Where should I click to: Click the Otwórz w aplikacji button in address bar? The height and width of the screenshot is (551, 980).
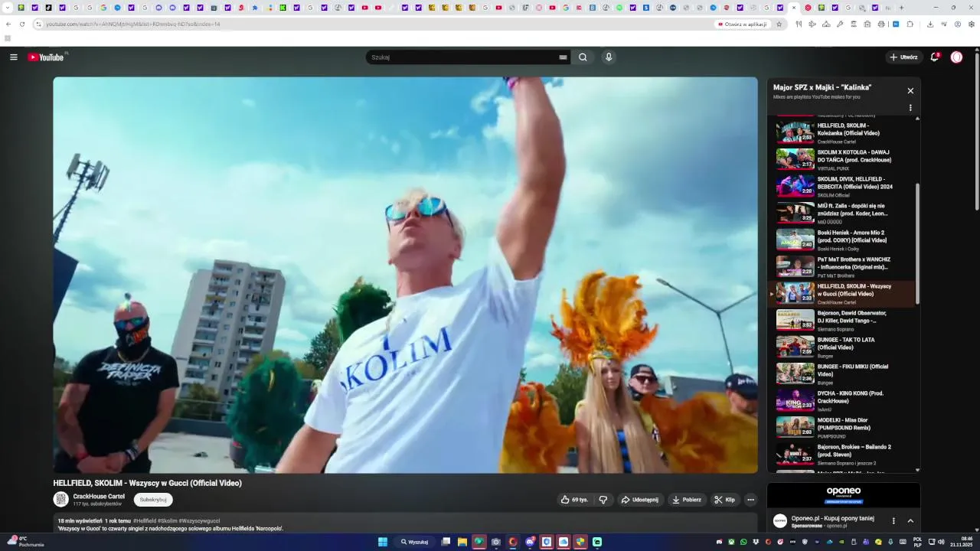pyautogui.click(x=743, y=24)
